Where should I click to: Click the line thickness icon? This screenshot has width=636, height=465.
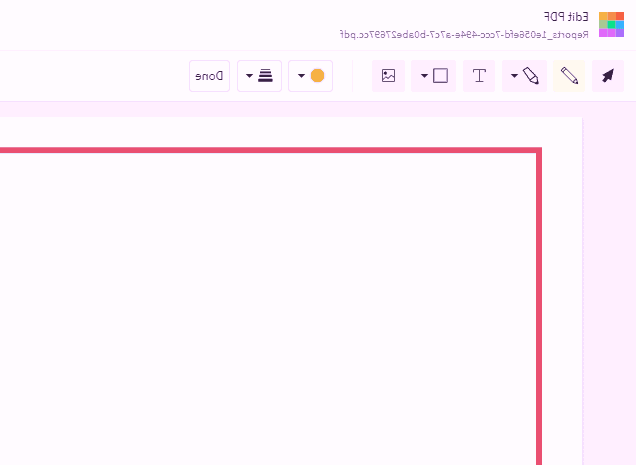tap(265, 76)
